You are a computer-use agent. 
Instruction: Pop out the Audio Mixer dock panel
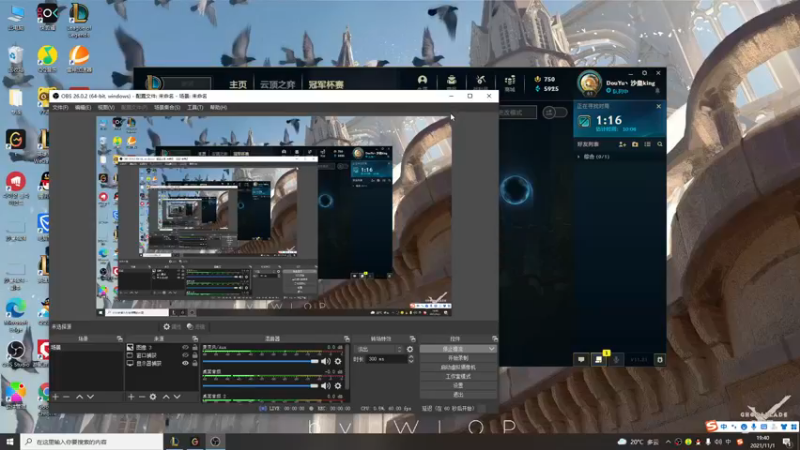pyautogui.click(x=346, y=339)
